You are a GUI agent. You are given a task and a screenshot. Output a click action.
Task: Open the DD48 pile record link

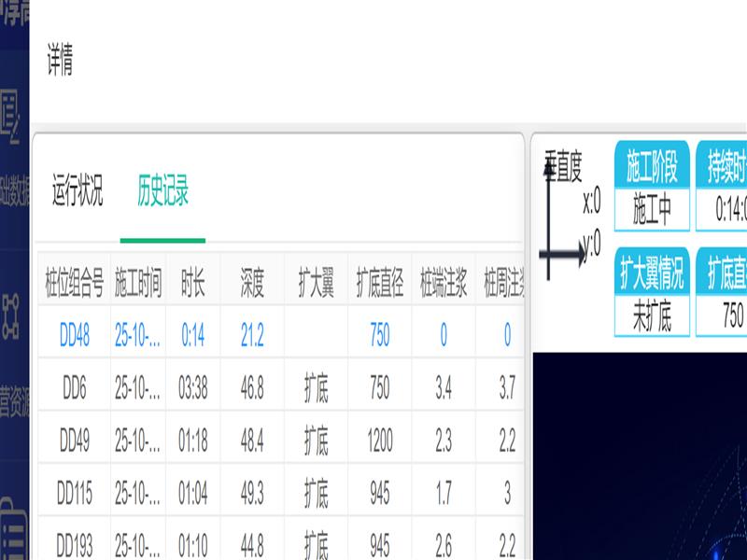tap(75, 336)
